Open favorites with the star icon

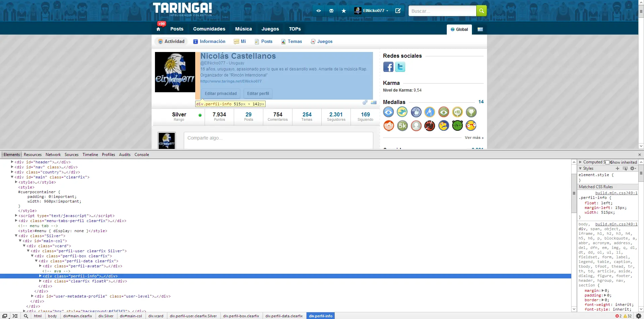pyautogui.click(x=344, y=11)
